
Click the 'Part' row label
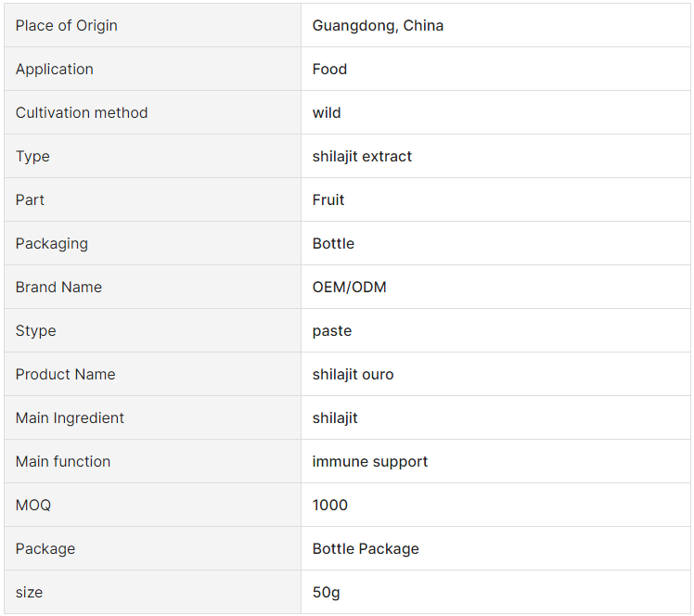point(30,199)
